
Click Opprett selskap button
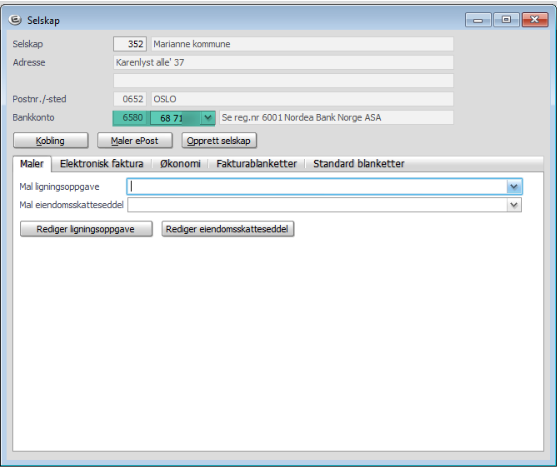pyautogui.click(x=219, y=141)
